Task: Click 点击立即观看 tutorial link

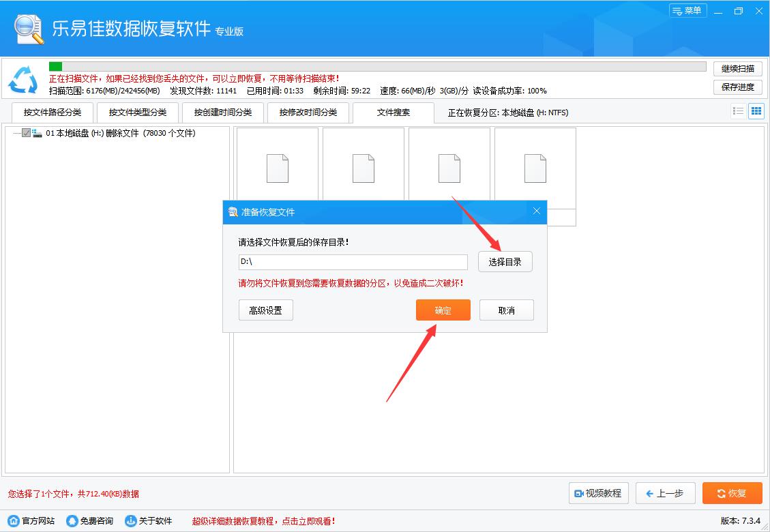Action: (x=308, y=519)
